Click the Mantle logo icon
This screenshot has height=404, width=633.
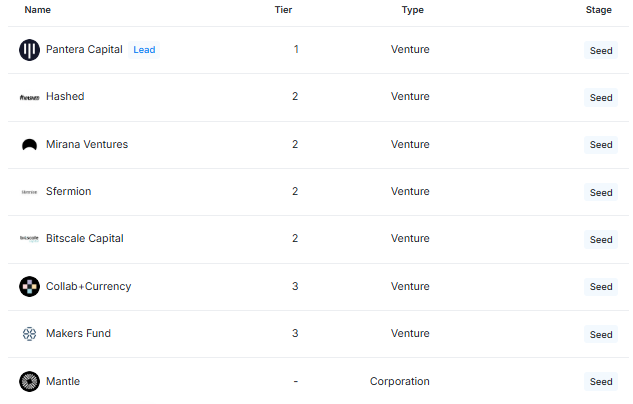(29, 381)
